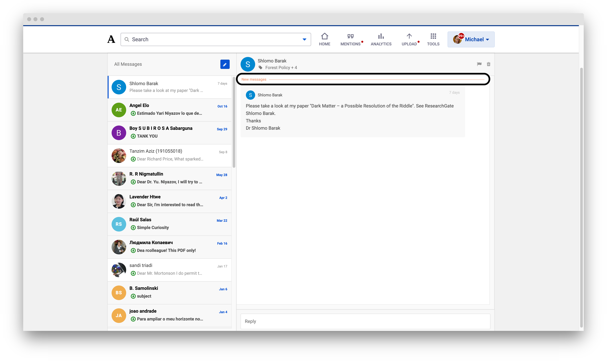This screenshot has width=607, height=364.
Task: Click the 'Dea rcolleague! This PDF only!' preview
Action: 166,250
